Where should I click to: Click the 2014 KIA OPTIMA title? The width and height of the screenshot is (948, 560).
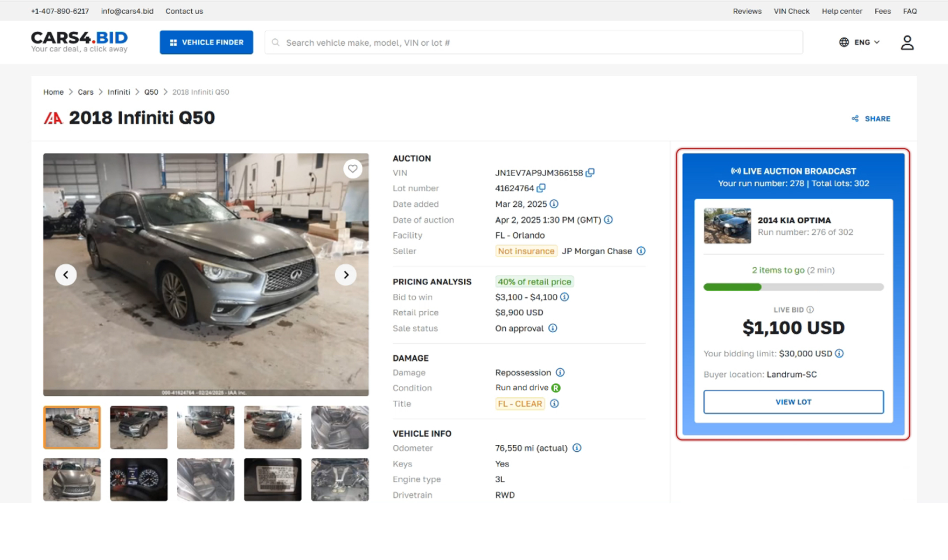pos(794,220)
